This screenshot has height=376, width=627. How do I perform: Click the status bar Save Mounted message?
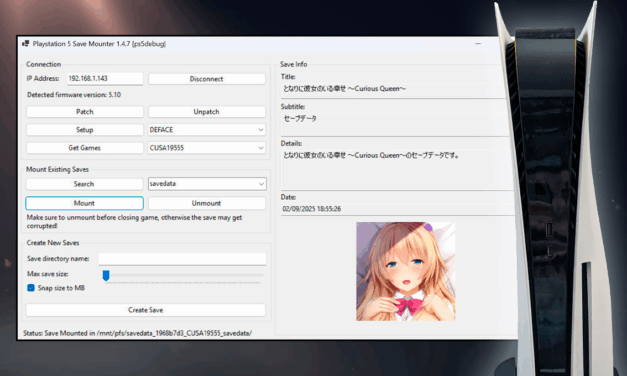[138, 333]
